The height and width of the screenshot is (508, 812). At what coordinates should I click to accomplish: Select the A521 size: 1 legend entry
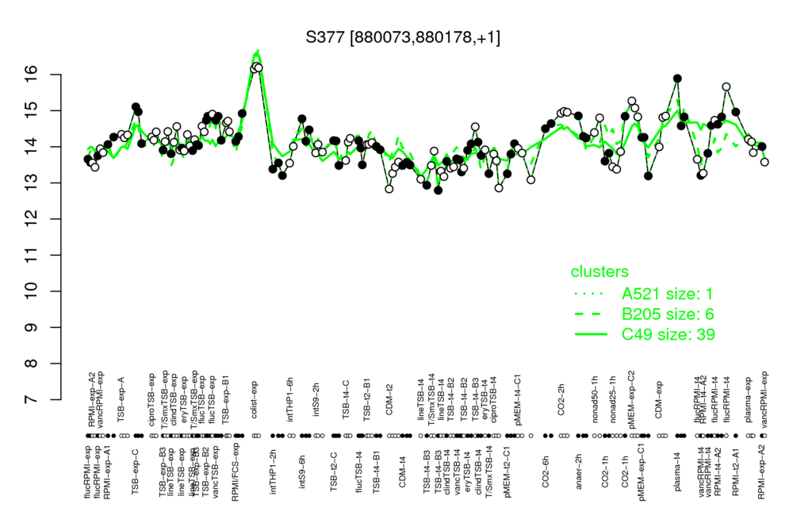[x=667, y=294]
